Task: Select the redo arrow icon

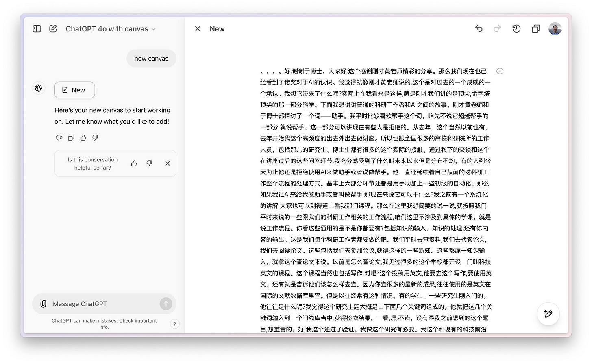Action: [x=497, y=28]
